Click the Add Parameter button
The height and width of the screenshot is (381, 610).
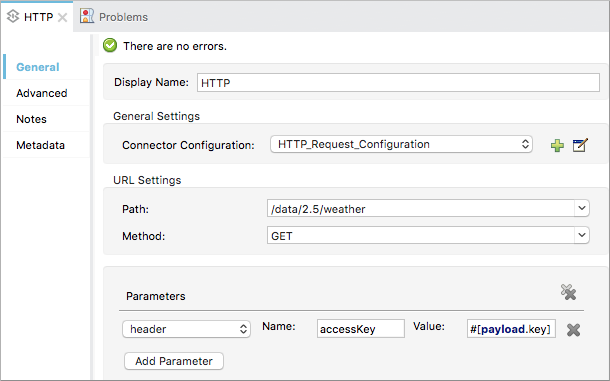174,361
